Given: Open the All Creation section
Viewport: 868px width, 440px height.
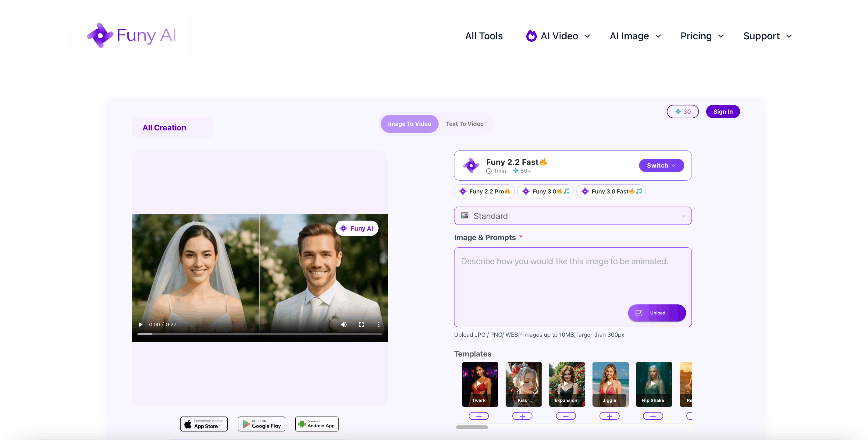Looking at the screenshot, I should coord(172,128).
